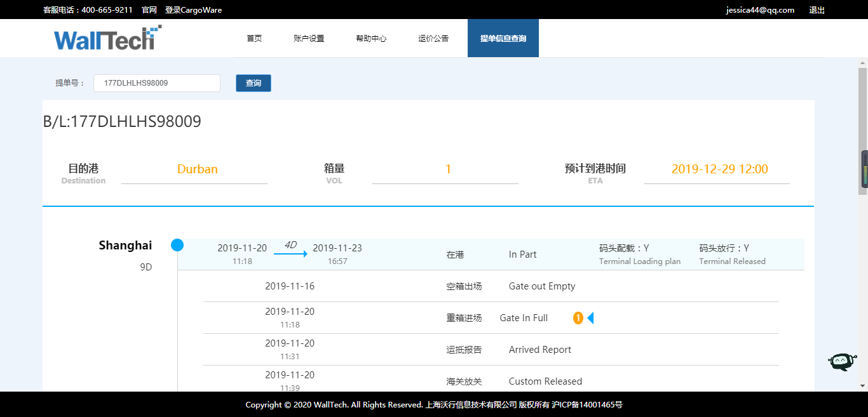Open 账户设置 account settings
Viewport: 868px width, 417px height.
click(x=309, y=39)
